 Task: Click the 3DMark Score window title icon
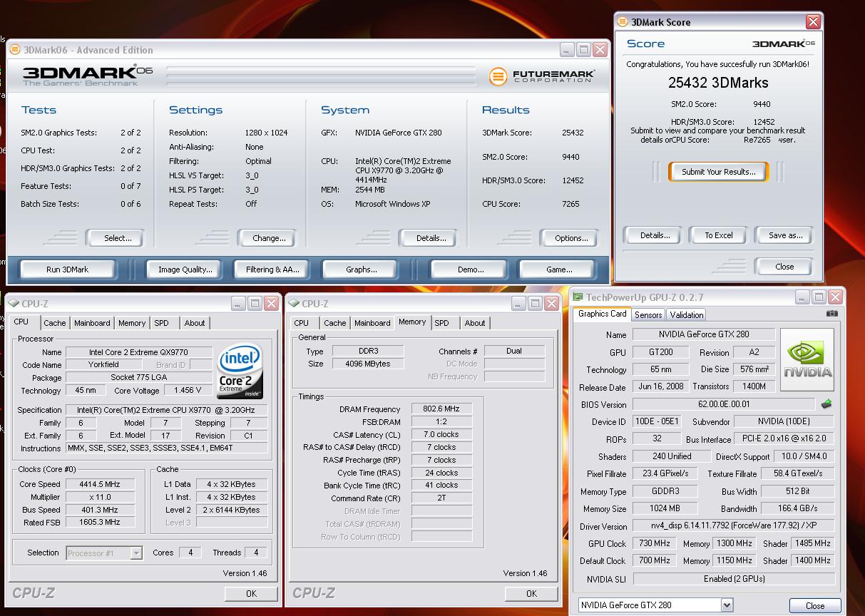pos(623,22)
